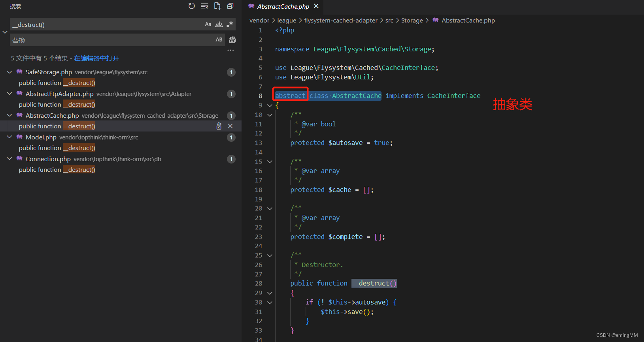Click src breadcrumb segment
644x342 pixels.
click(x=389, y=20)
